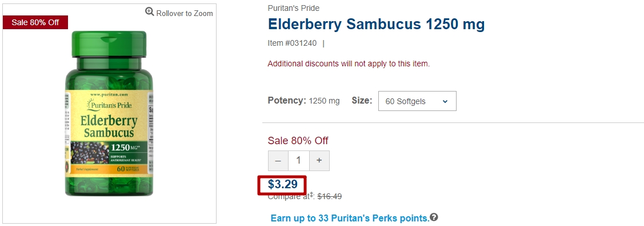The height and width of the screenshot is (226, 644).
Task: Click the Additional discounts notice text
Action: [x=349, y=64]
